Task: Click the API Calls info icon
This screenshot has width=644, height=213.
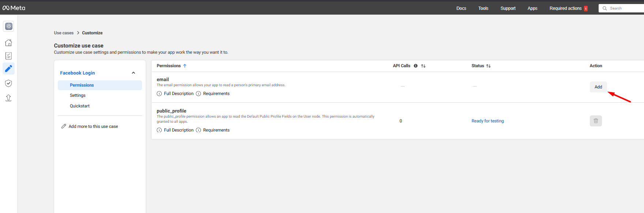Action: [416, 66]
